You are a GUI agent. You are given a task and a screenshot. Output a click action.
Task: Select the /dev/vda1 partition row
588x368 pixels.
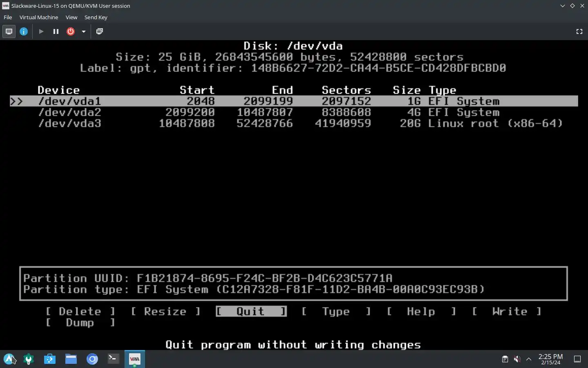294,101
